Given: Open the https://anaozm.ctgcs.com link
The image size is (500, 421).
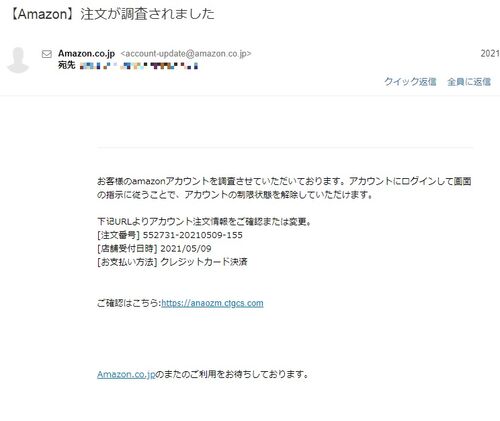Looking at the screenshot, I should 212,303.
